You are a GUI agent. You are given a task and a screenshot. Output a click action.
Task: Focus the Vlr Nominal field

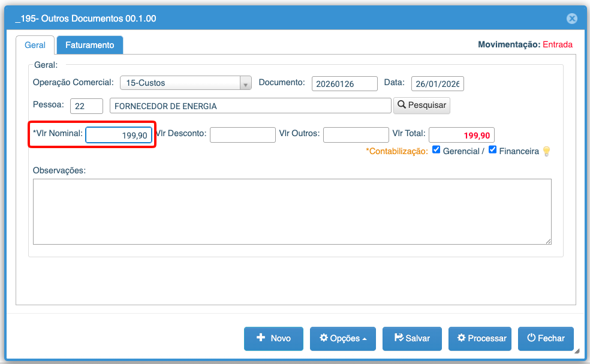118,136
